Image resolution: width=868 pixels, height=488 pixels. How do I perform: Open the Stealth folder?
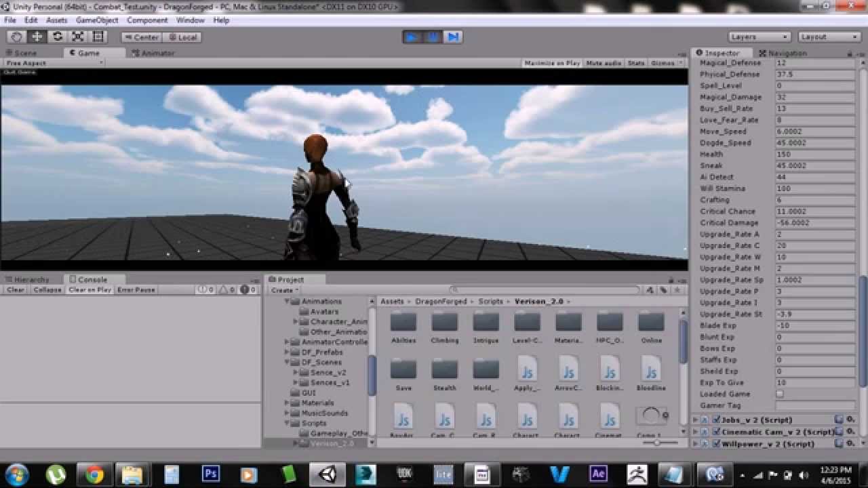click(445, 375)
